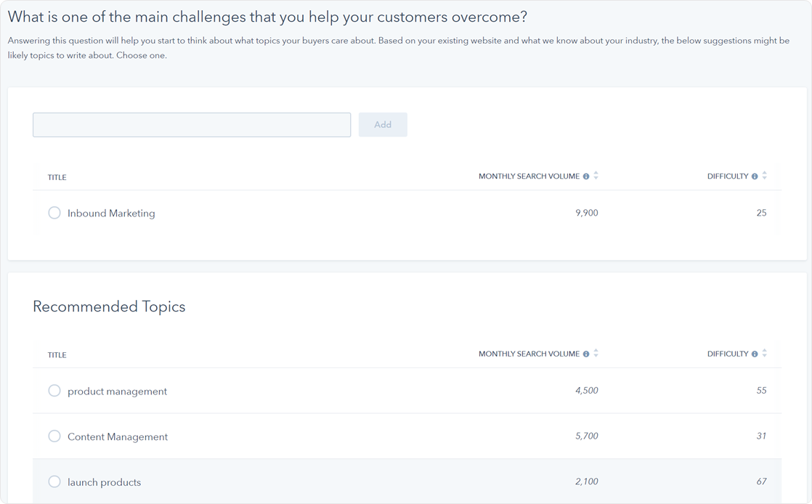Click the Recommended Topics heading
This screenshot has width=812, height=504.
(109, 306)
